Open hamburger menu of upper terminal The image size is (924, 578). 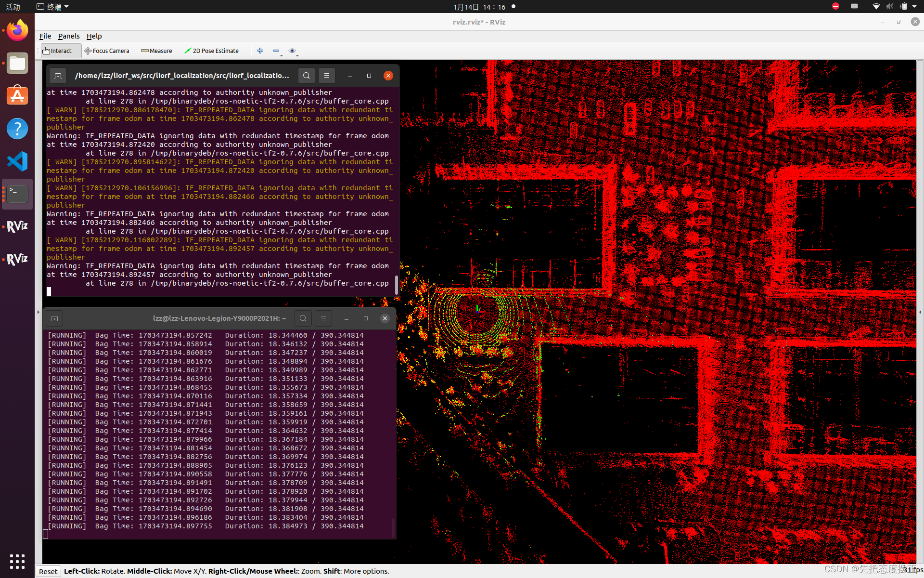pos(327,76)
